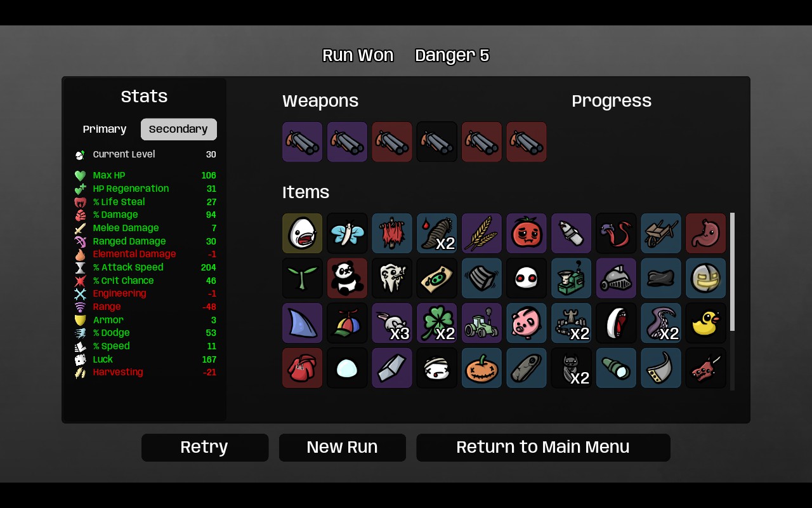Click the red hoodie item icon
The height and width of the screenshot is (508, 812).
tap(303, 368)
